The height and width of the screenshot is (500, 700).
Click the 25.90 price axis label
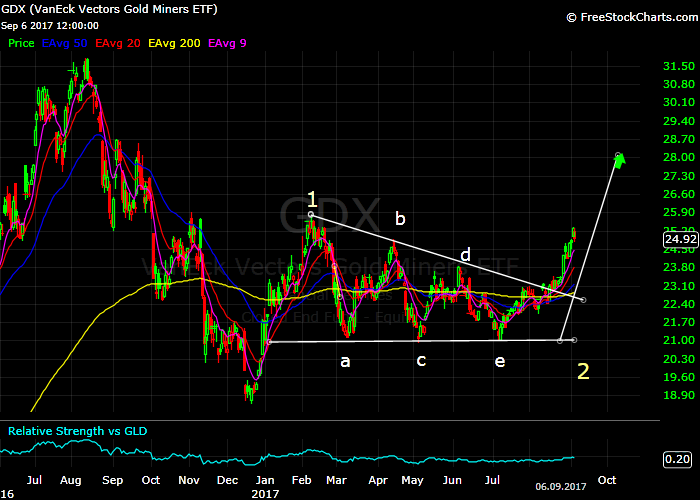point(679,212)
